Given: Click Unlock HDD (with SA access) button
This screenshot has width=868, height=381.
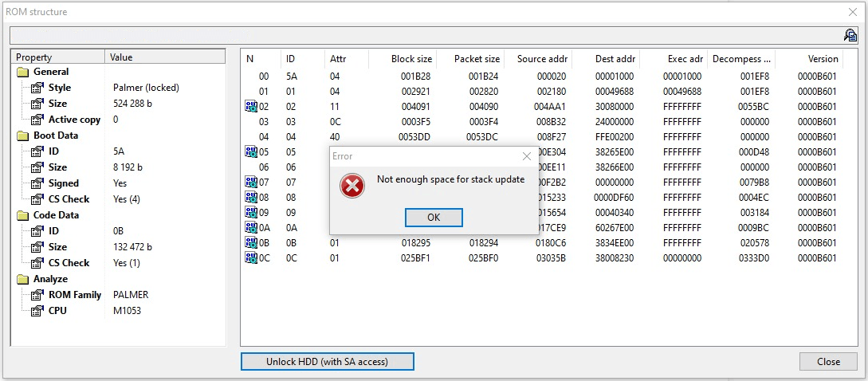Looking at the screenshot, I should point(327,362).
